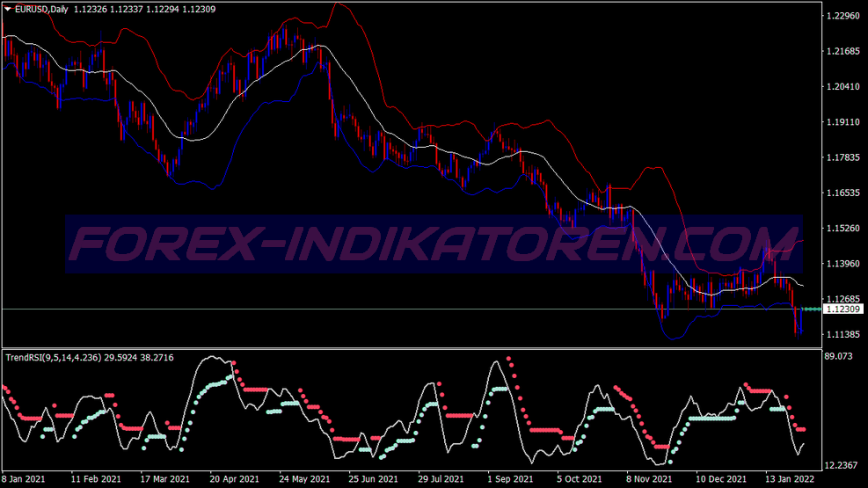Viewport: 868px width, 488px height.
Task: Click price scale value 1.17835
Action: (x=843, y=157)
